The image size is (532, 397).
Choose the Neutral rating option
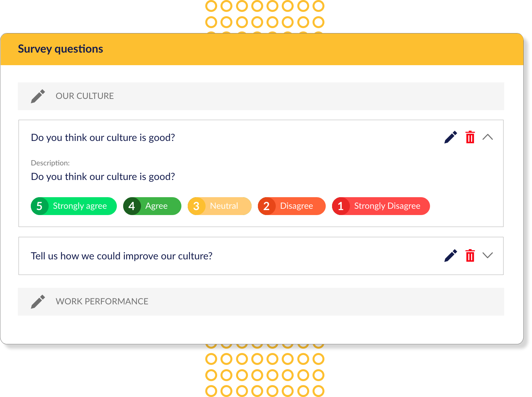pos(219,206)
